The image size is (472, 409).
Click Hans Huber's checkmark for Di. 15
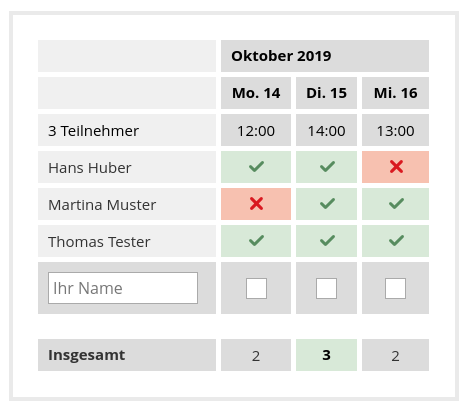coord(327,167)
